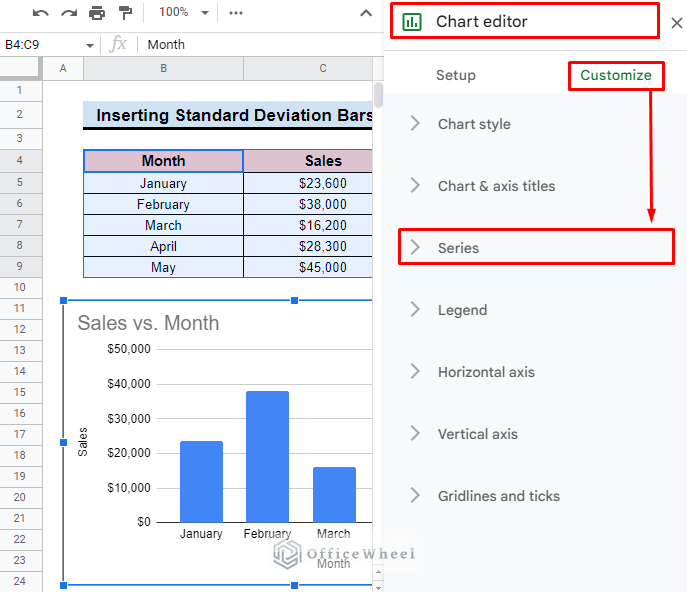
Task: Click the February bar in the chart
Action: pos(267,457)
